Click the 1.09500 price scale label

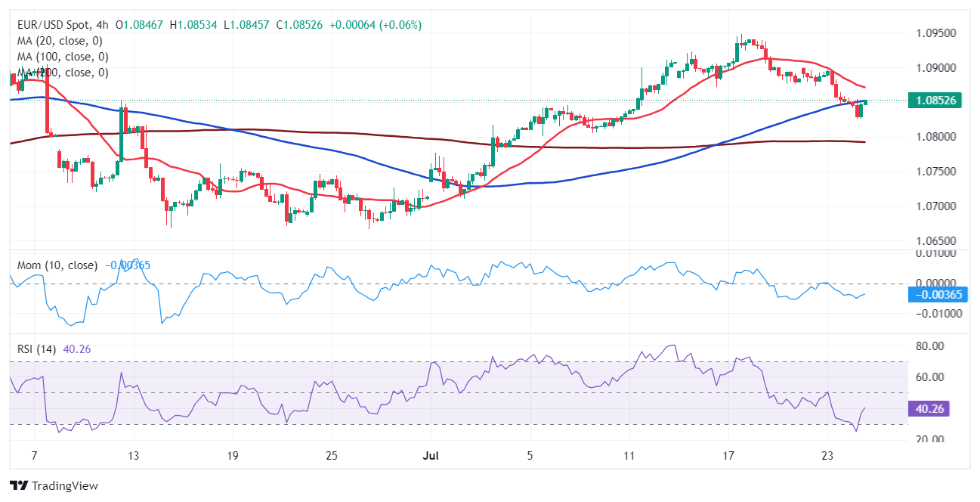[935, 33]
